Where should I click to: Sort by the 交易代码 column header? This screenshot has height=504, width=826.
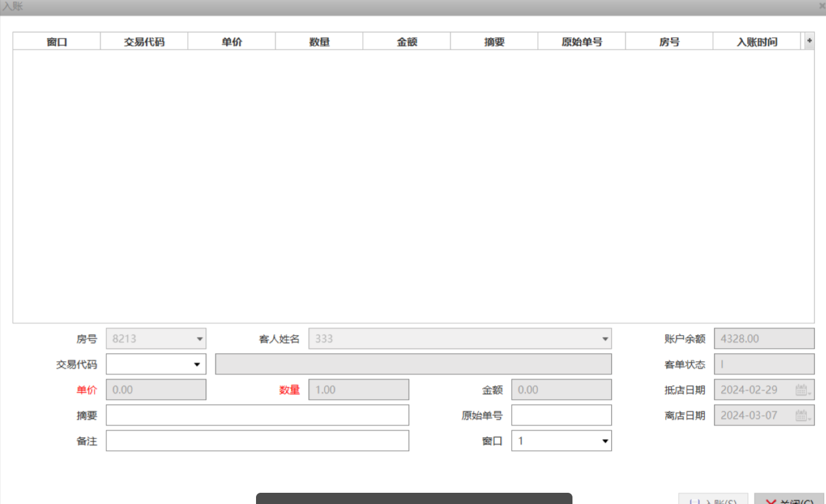coord(144,42)
